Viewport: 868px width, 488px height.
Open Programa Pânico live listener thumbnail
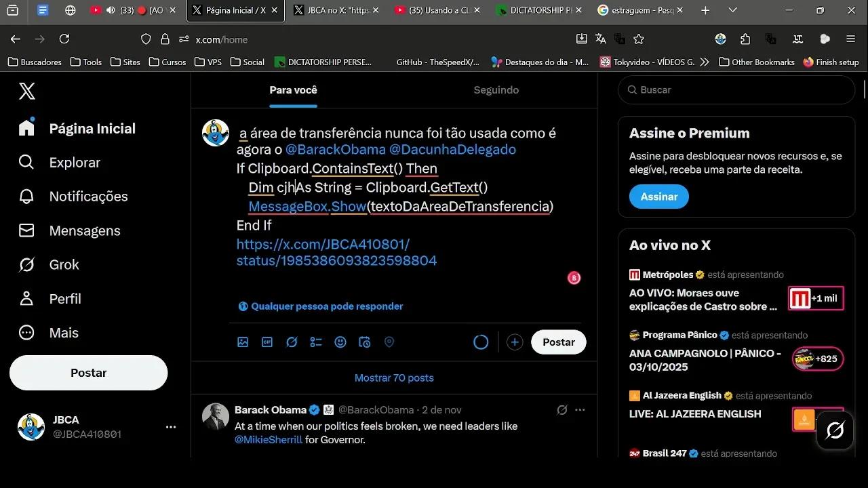(817, 359)
